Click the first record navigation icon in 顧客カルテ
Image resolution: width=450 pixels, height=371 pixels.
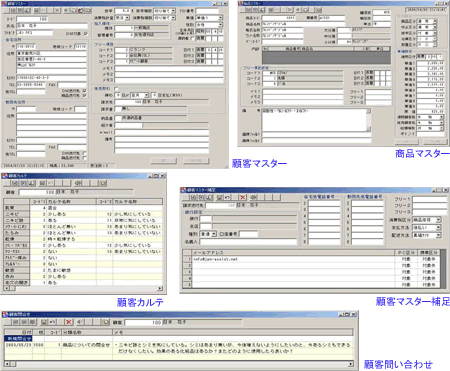(15, 183)
